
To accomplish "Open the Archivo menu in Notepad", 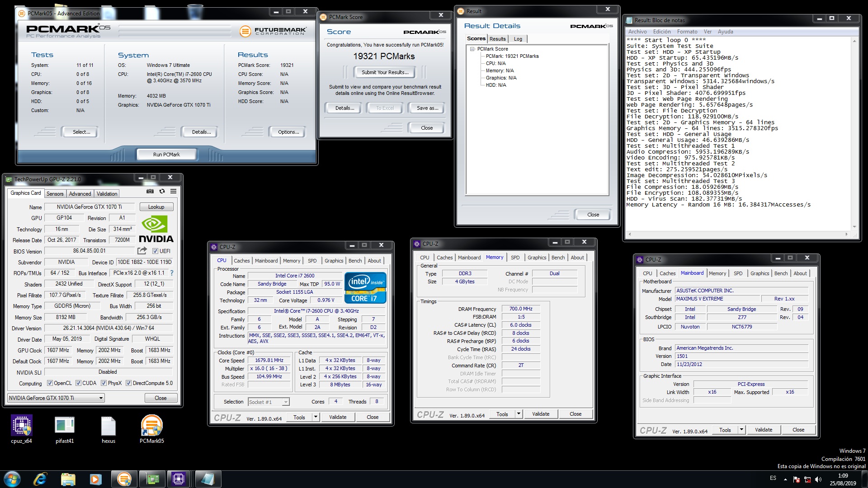I will pos(637,32).
